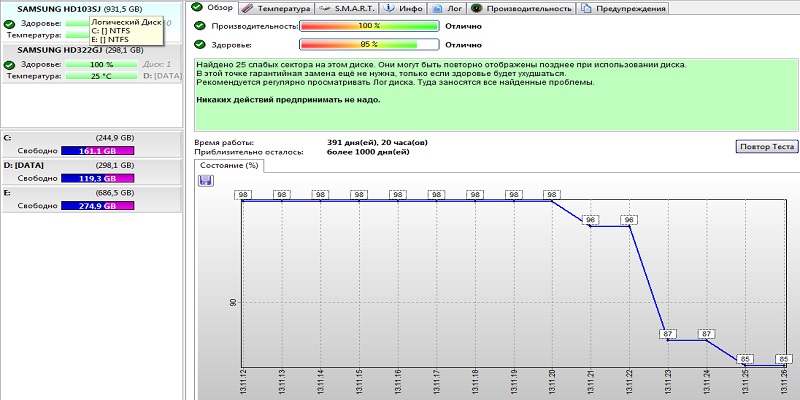Select the D: [DATA] partition header

tap(91, 165)
